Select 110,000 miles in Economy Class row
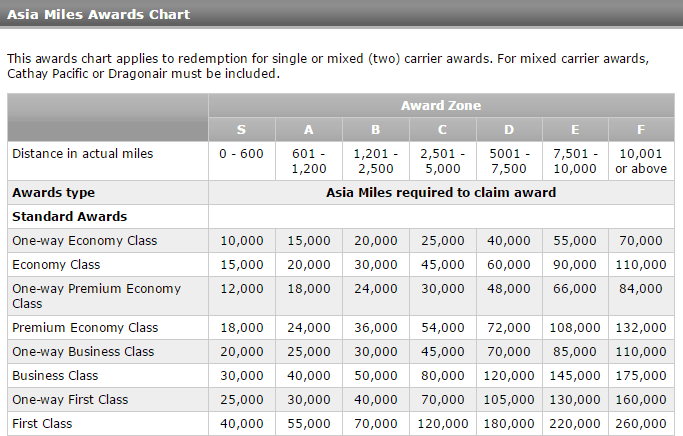The height and width of the screenshot is (436, 683). pos(641,265)
